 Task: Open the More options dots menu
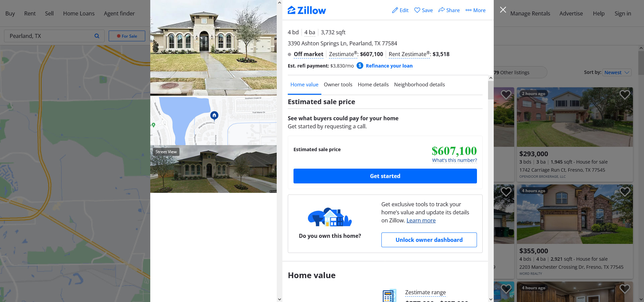(468, 10)
